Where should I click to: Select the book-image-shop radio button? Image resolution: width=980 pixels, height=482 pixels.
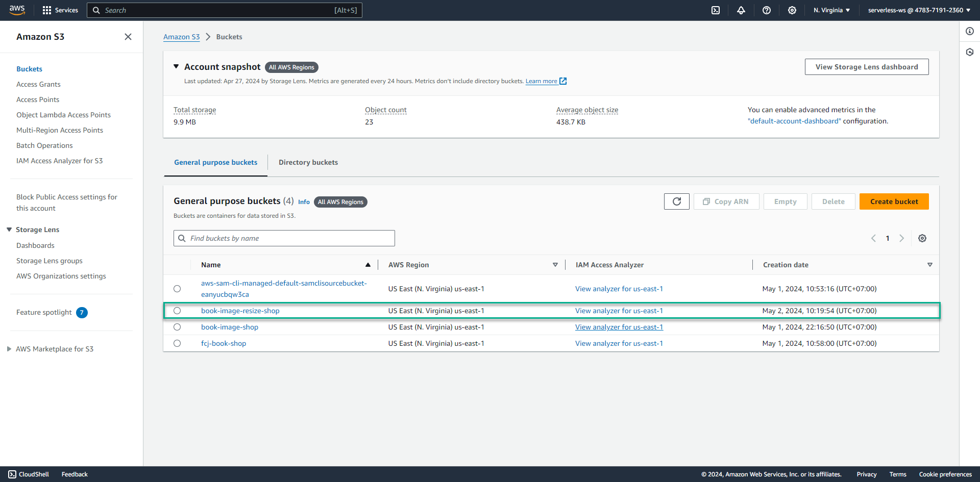pos(177,327)
